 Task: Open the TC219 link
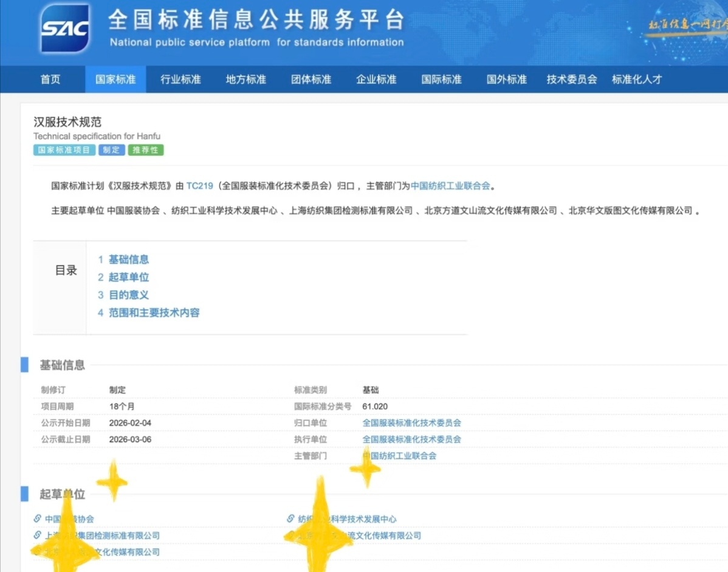tap(200, 186)
